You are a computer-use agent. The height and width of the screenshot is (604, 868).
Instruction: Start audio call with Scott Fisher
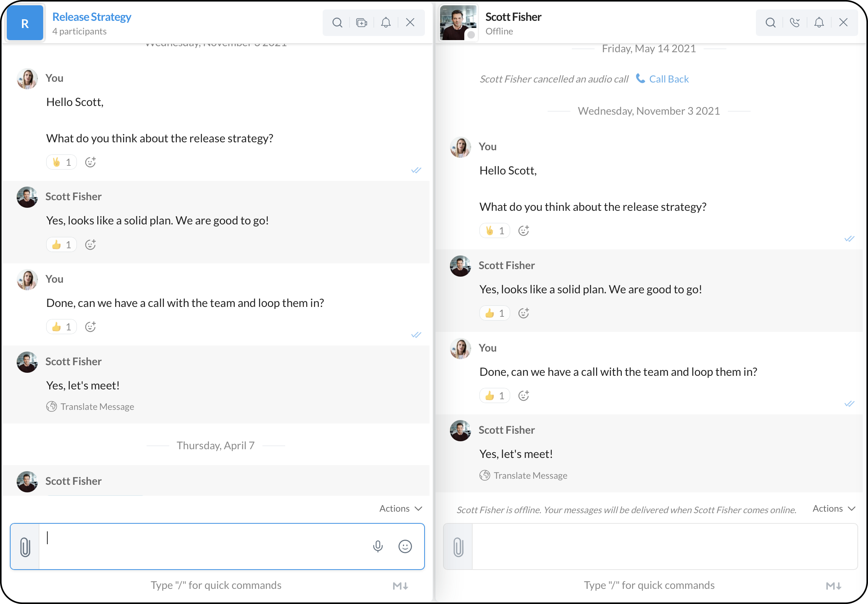coord(795,23)
